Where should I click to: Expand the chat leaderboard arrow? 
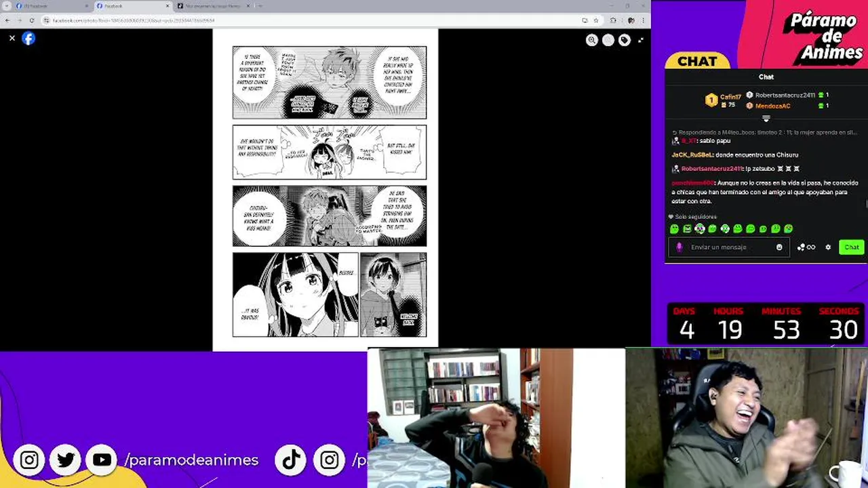pos(766,119)
